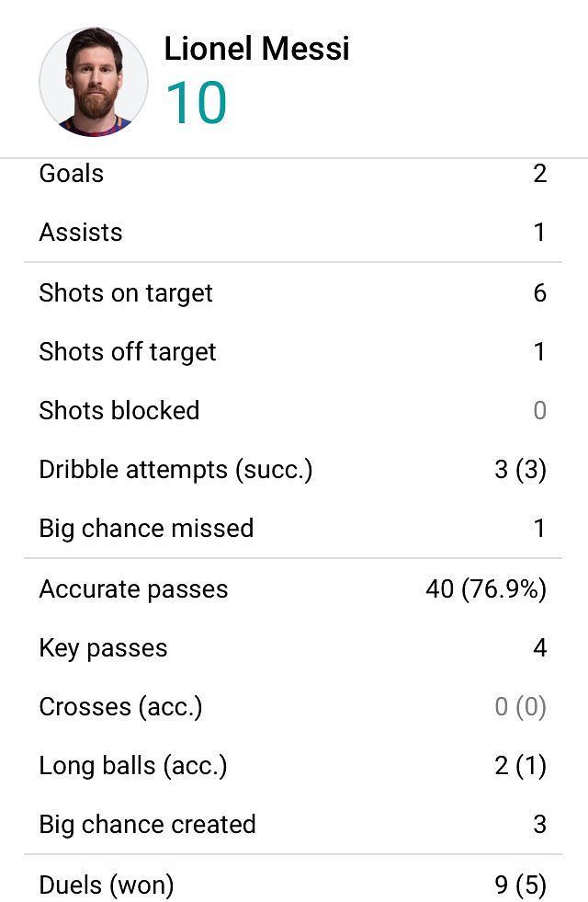588x902 pixels.
Task: Select the Duels (won) row
Action: (x=292, y=880)
